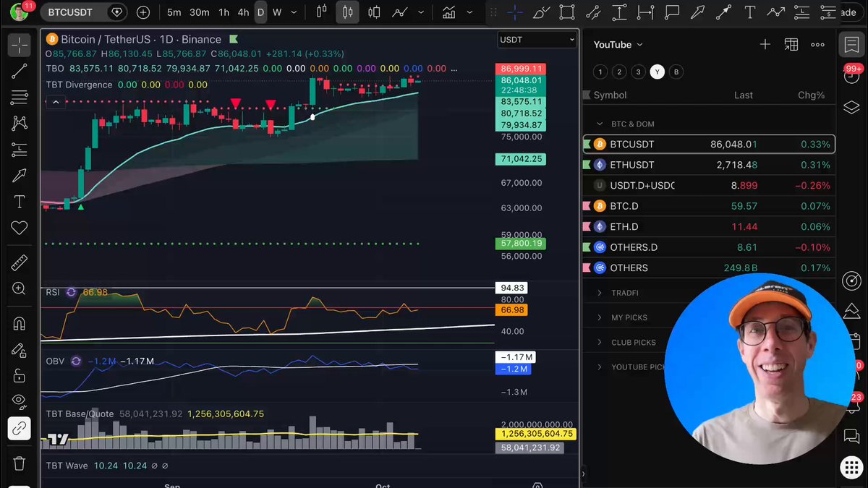Select the Text tool in left sidebar
The width and height of the screenshot is (868, 488).
point(20,202)
